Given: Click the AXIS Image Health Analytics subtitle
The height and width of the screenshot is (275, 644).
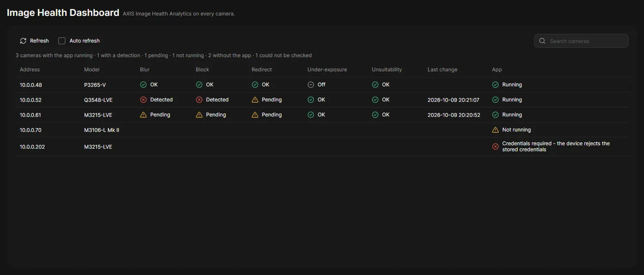Looking at the screenshot, I should (x=179, y=14).
